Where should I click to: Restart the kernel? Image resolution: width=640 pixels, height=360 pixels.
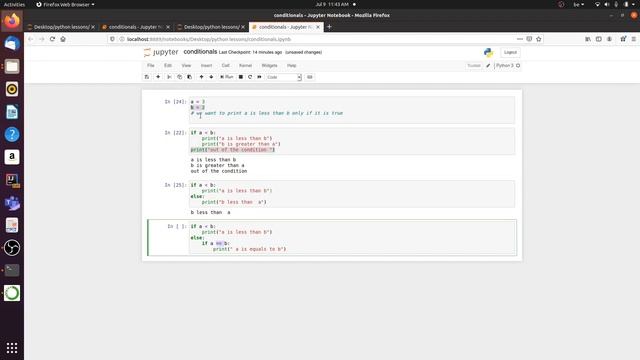click(250, 77)
